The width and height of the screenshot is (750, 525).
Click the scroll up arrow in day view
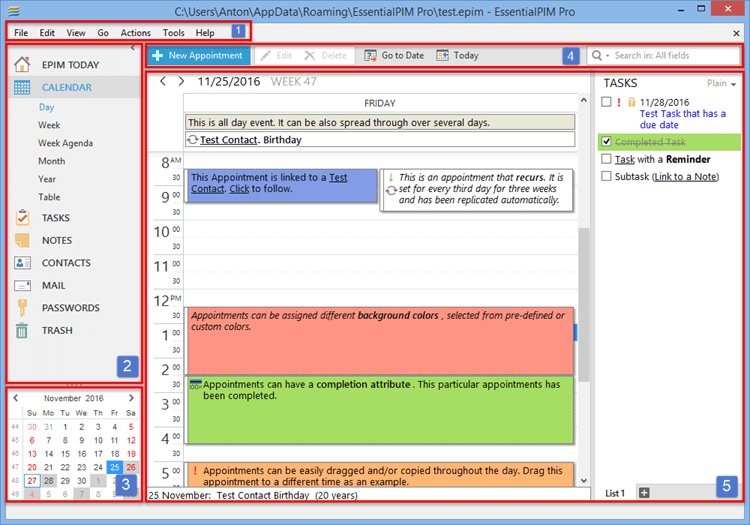point(584,100)
